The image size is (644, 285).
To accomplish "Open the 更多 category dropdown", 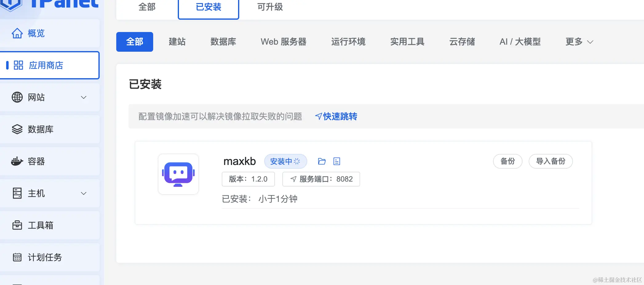I will pos(579,42).
